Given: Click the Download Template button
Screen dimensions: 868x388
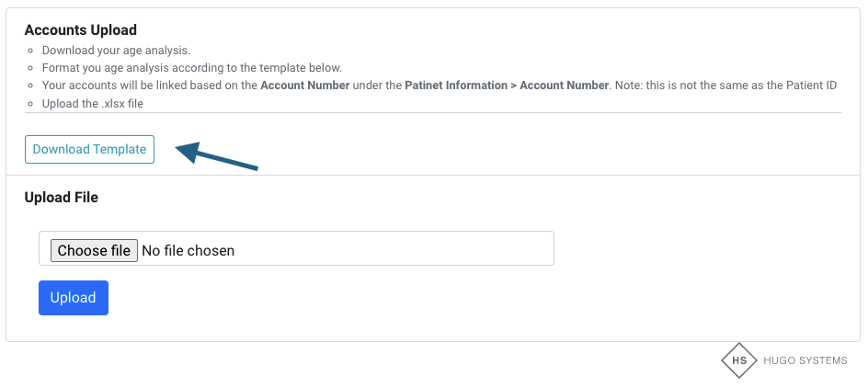Looking at the screenshot, I should pos(89,150).
